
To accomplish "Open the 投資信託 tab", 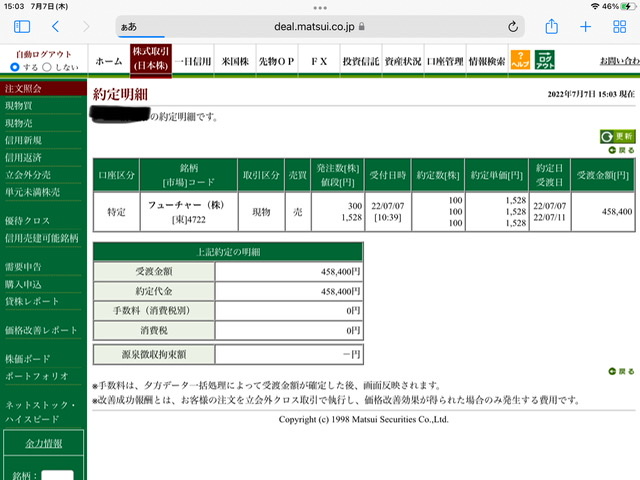I will point(361,61).
